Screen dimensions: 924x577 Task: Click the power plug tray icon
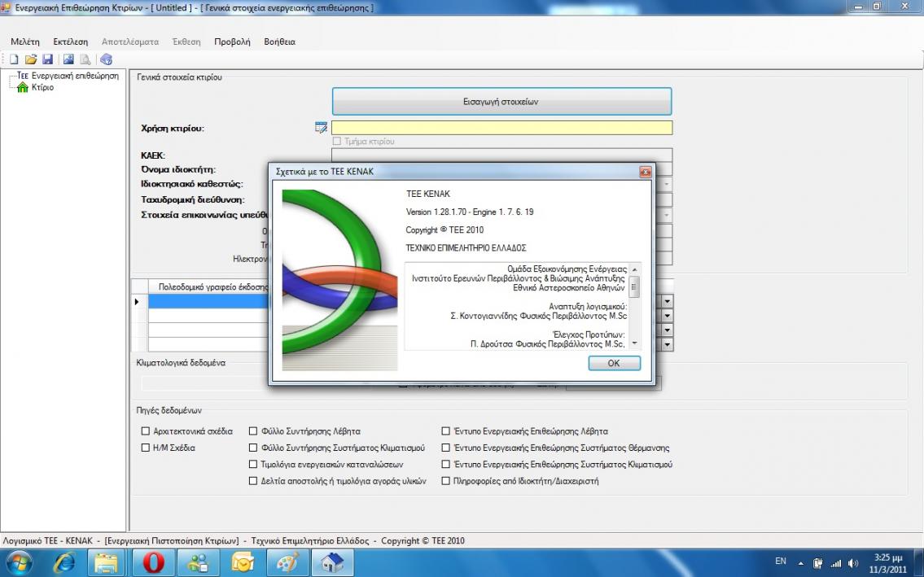click(818, 563)
